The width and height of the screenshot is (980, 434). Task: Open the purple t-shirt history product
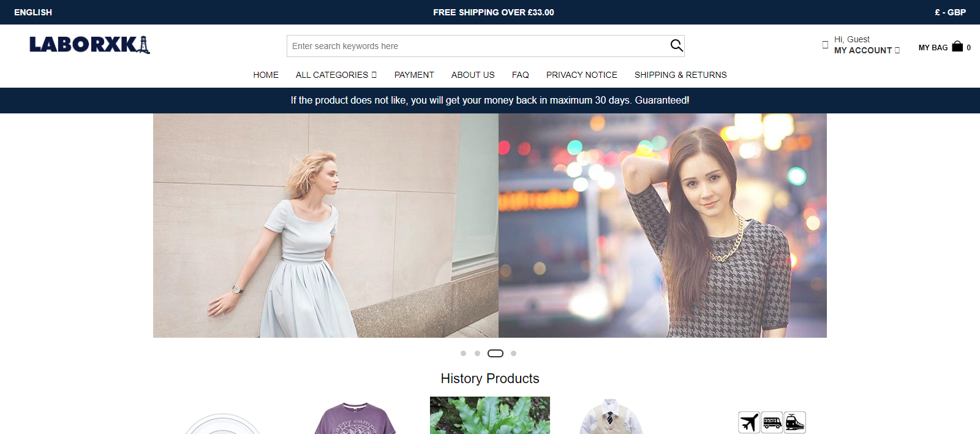pyautogui.click(x=356, y=418)
